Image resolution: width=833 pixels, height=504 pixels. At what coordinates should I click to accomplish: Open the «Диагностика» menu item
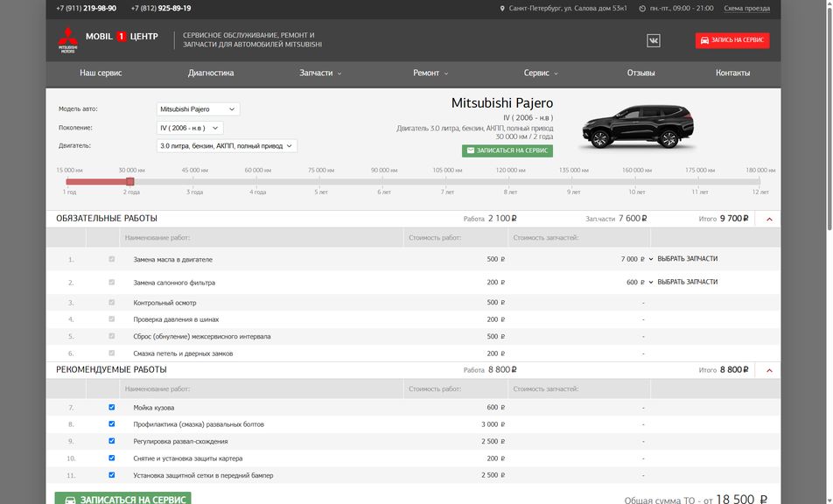coord(211,73)
